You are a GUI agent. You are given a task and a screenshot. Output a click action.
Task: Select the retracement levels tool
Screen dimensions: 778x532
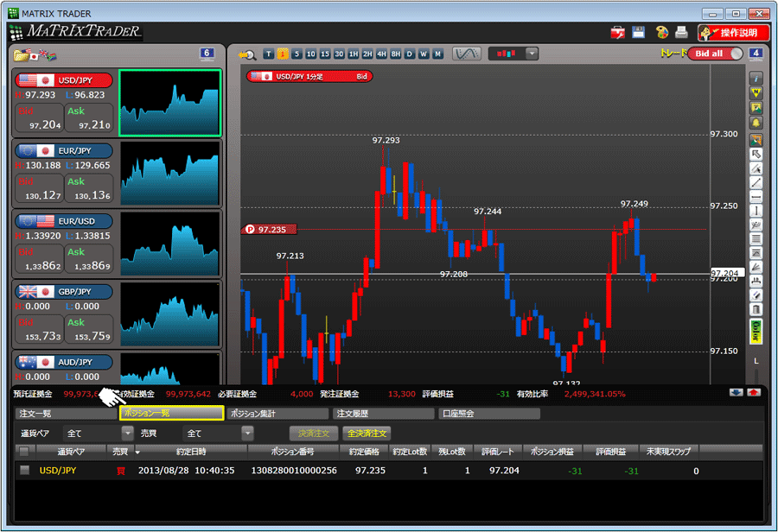[x=756, y=253]
